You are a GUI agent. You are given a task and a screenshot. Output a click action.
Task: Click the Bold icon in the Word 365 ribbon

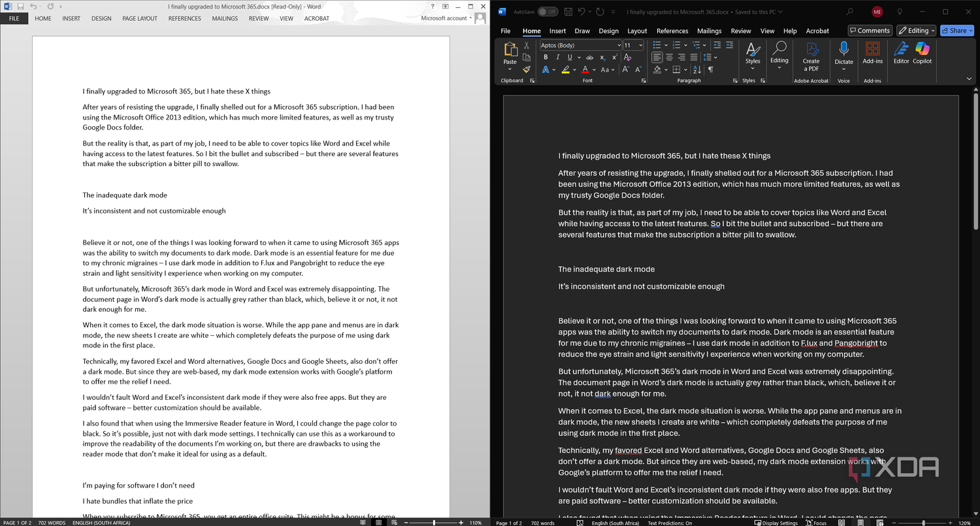point(546,57)
